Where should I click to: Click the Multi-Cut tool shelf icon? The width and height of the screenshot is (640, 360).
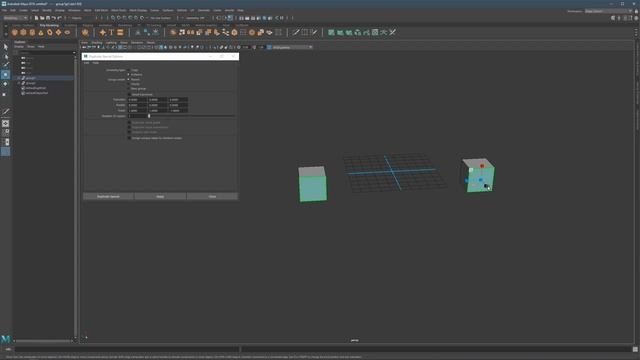click(x=296, y=32)
